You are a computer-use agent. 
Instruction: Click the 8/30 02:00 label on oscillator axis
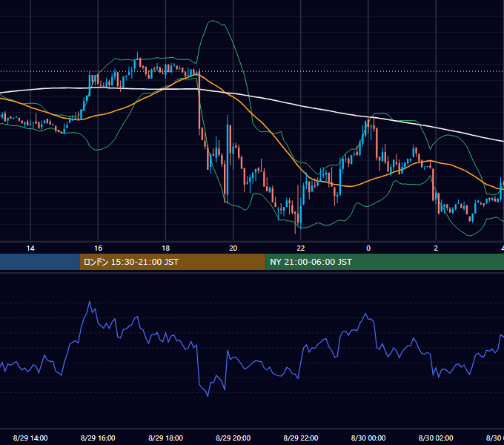click(436, 438)
